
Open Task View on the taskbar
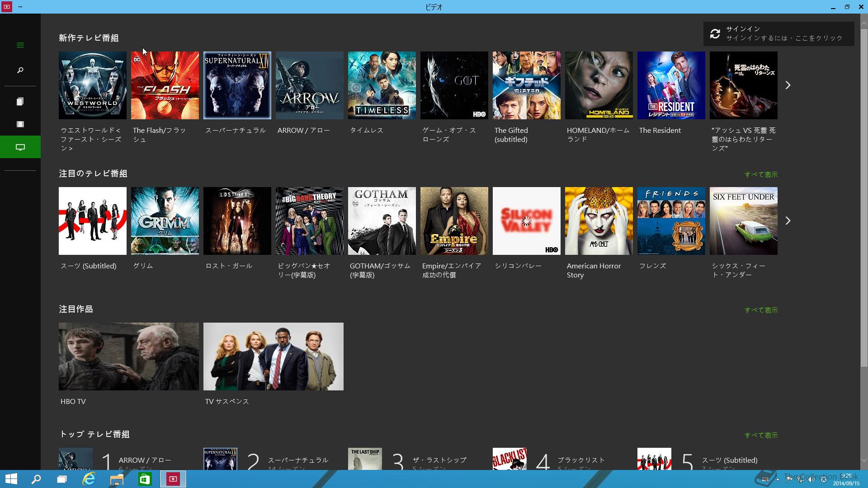point(62,479)
